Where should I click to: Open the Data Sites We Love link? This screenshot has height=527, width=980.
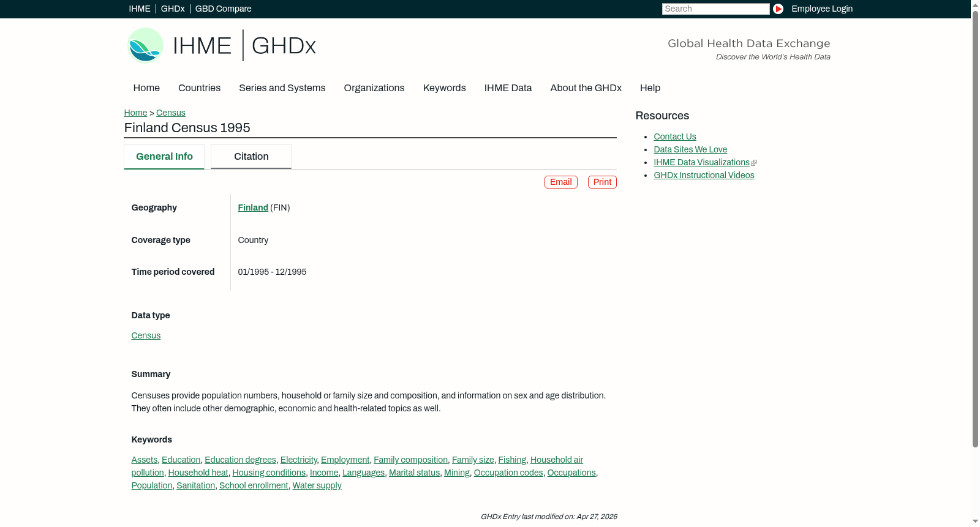coord(690,150)
